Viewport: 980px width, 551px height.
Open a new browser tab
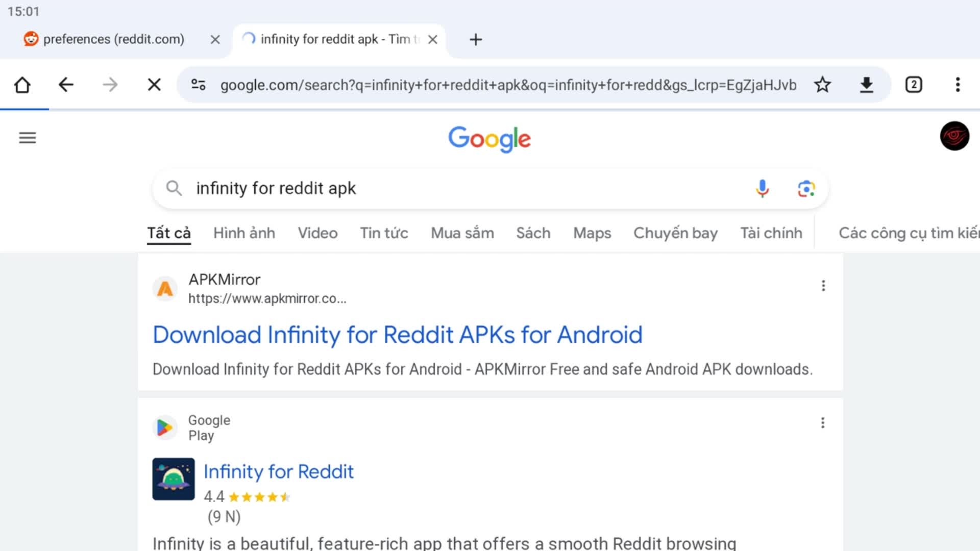[475, 39]
